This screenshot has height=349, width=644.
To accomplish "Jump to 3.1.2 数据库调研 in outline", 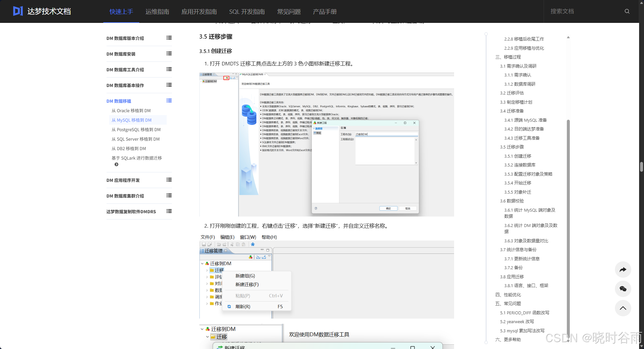I will coord(520,84).
